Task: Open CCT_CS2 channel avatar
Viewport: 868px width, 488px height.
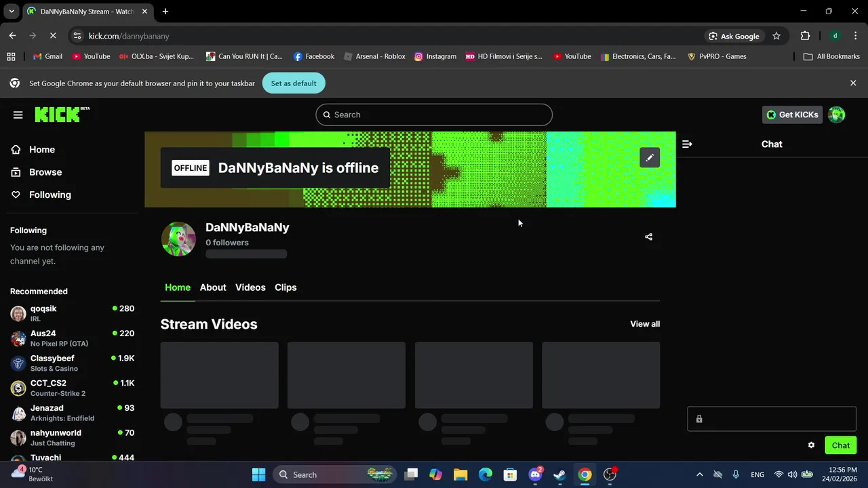Action: 18,388
